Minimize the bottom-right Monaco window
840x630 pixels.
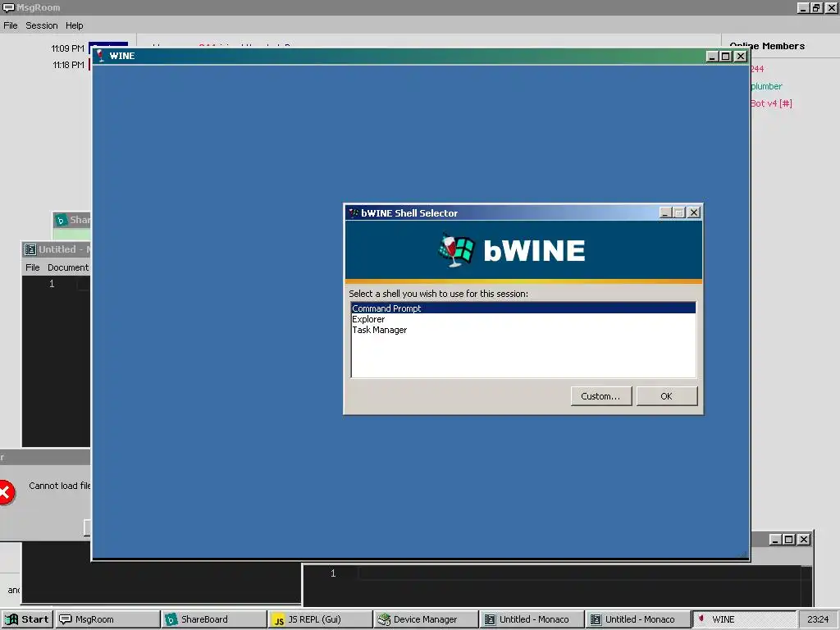point(775,540)
